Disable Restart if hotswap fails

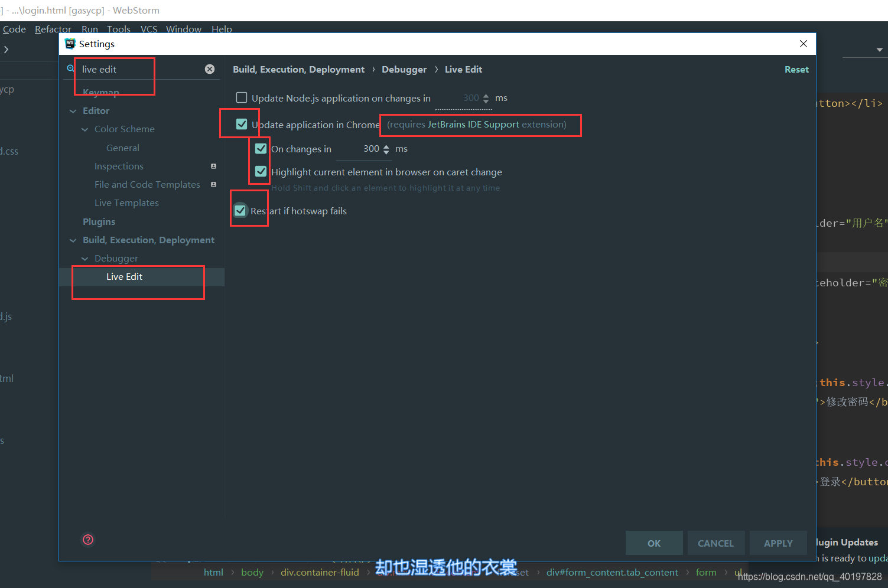point(240,210)
